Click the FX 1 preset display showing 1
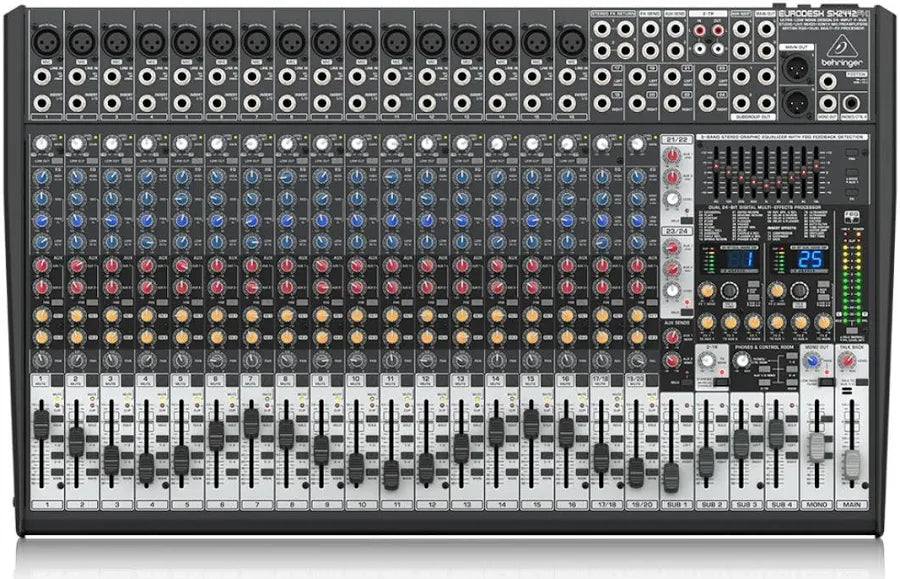The height and width of the screenshot is (579, 900). pyautogui.click(x=740, y=260)
